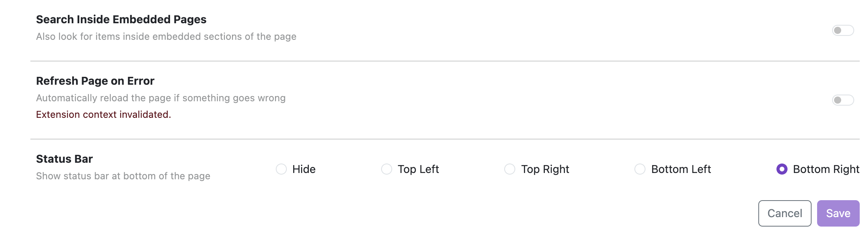This screenshot has width=868, height=238.
Task: Click 'Automatically reload the page' description text
Action: (x=161, y=98)
